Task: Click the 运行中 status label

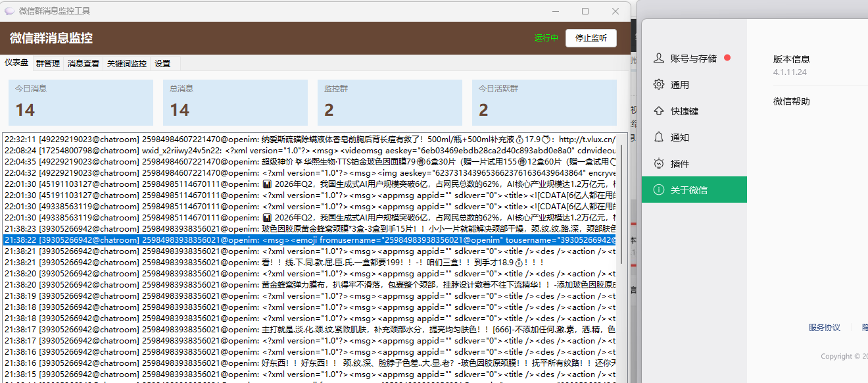Action: click(x=546, y=38)
